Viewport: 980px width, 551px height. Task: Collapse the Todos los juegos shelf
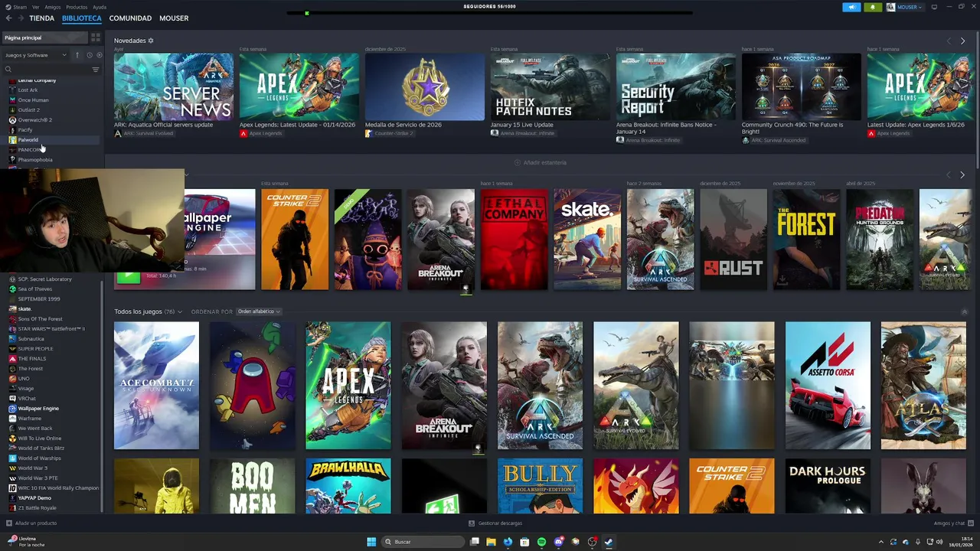[964, 311]
